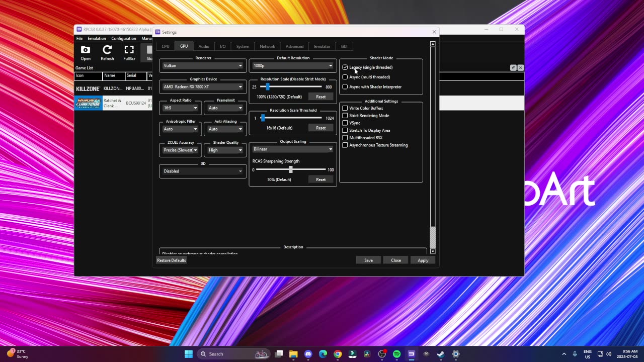Switch to the CPU settings tab
The width and height of the screenshot is (644, 362).
pyautogui.click(x=166, y=47)
